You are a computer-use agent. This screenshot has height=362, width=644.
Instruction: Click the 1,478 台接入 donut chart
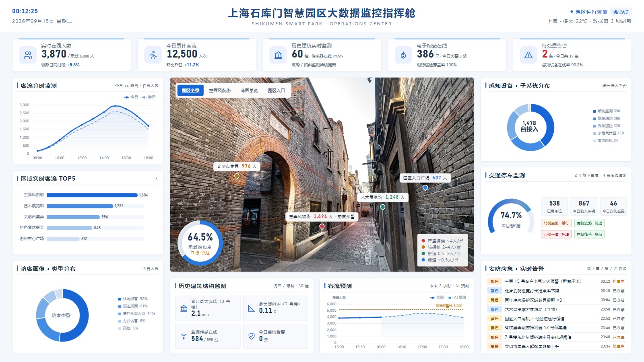click(x=530, y=127)
